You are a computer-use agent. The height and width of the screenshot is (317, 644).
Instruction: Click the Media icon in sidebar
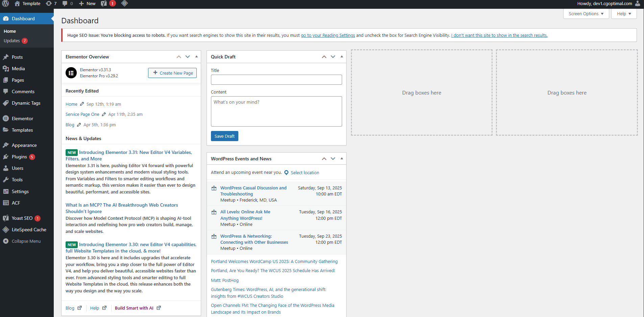[x=6, y=69]
